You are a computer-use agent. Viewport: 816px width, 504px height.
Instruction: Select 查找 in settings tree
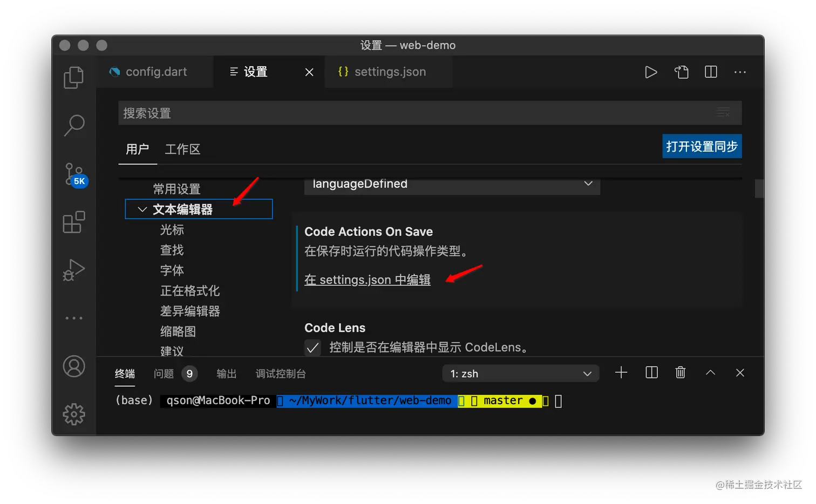click(x=172, y=250)
